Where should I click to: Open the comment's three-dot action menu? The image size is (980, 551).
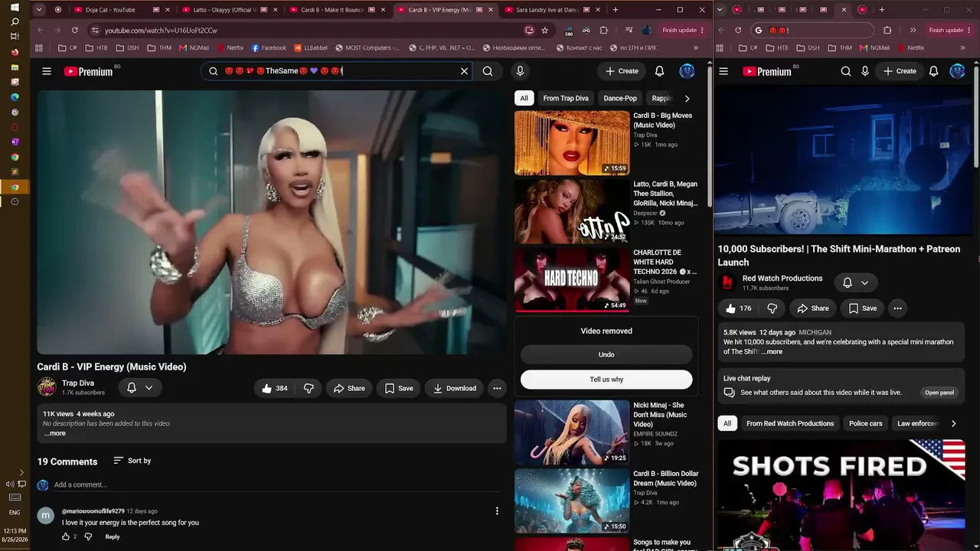(497, 511)
